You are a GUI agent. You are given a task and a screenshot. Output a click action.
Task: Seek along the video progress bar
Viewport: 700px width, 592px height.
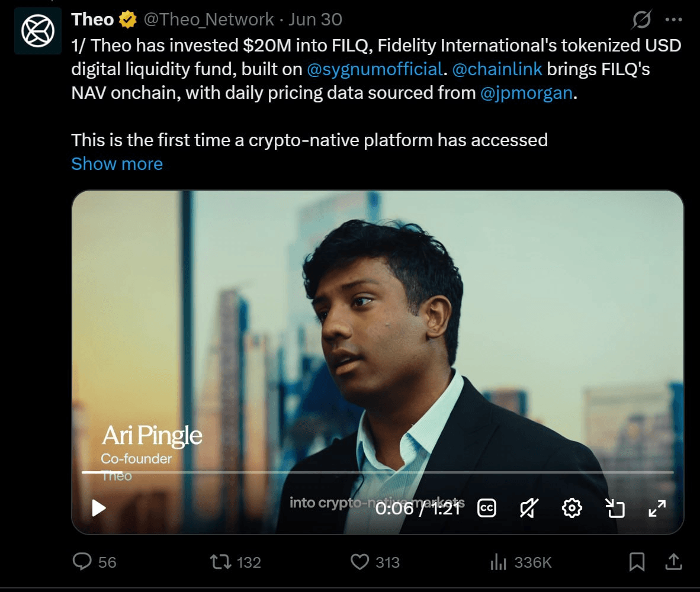[378, 472]
